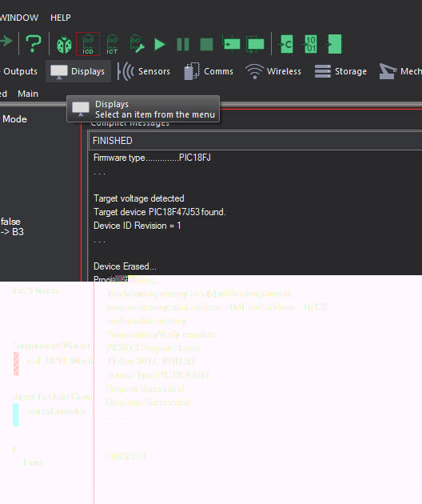
Task: Click the Wireless signal icon
Action: pyautogui.click(x=254, y=71)
